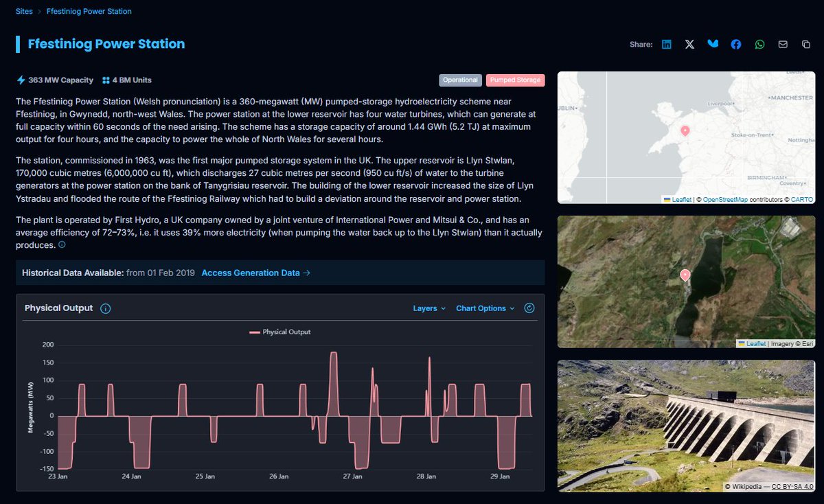The image size is (824, 504).
Task: Go to Sites breadcrumb
Action: 25,11
